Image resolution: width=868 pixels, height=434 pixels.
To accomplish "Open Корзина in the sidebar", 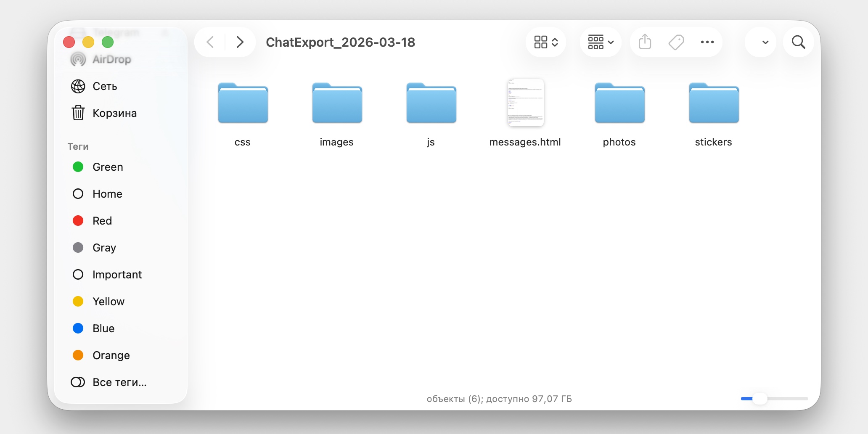I will coord(114,113).
